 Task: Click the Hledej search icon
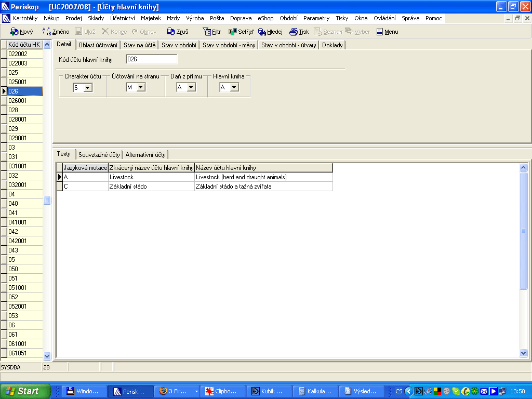coord(262,32)
